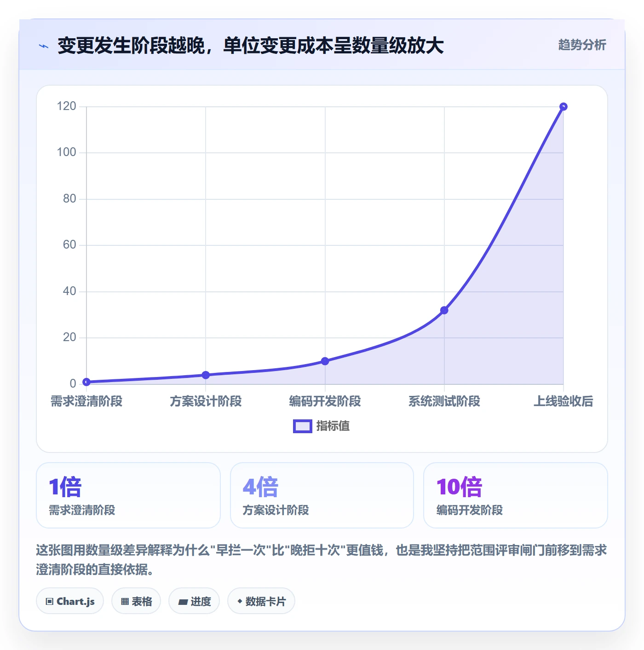Open the 10倍 编码开发阶段 stat card
The image size is (644, 650).
tap(516, 495)
